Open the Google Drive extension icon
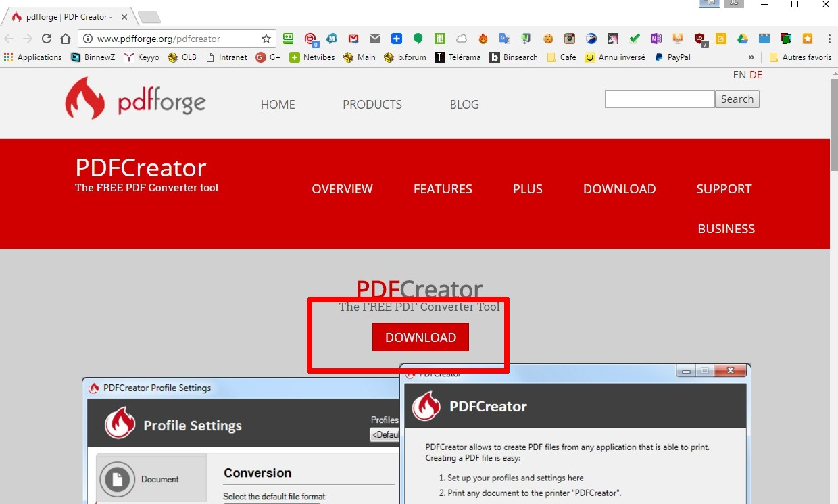Image resolution: width=838 pixels, height=504 pixels. (x=742, y=39)
